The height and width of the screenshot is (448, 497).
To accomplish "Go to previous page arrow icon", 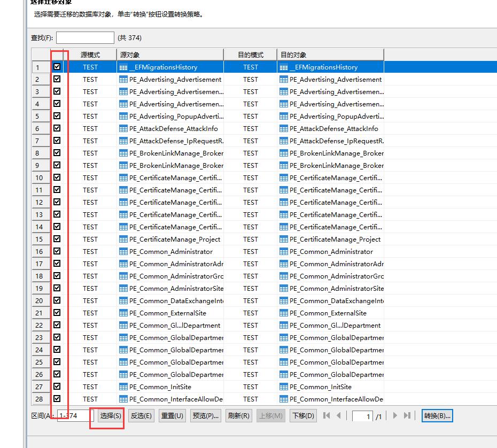I will click(x=338, y=415).
